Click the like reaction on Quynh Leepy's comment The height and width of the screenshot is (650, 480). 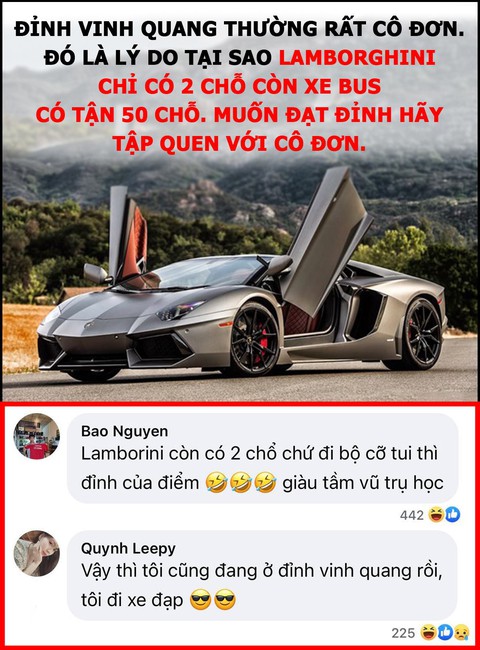pyautogui.click(x=445, y=632)
